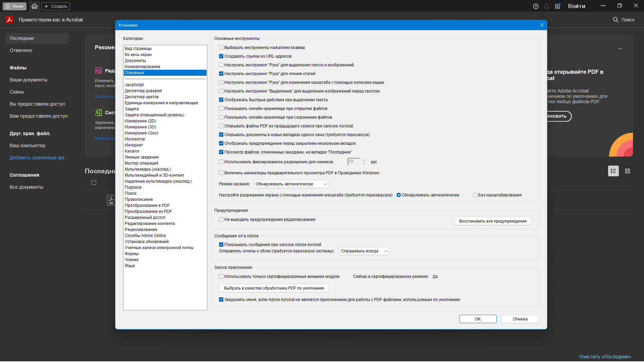Click the ppi resolution input field
644x362 pixels.
[354, 162]
